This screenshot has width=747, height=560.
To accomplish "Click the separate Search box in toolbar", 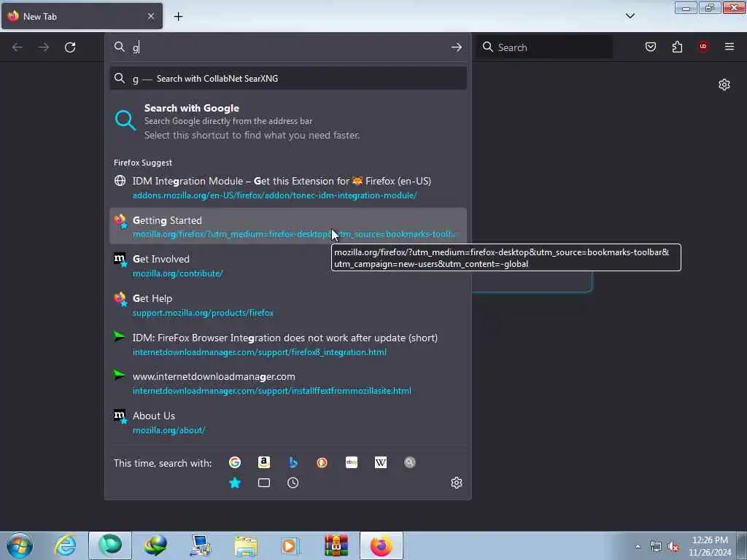I will [544, 47].
